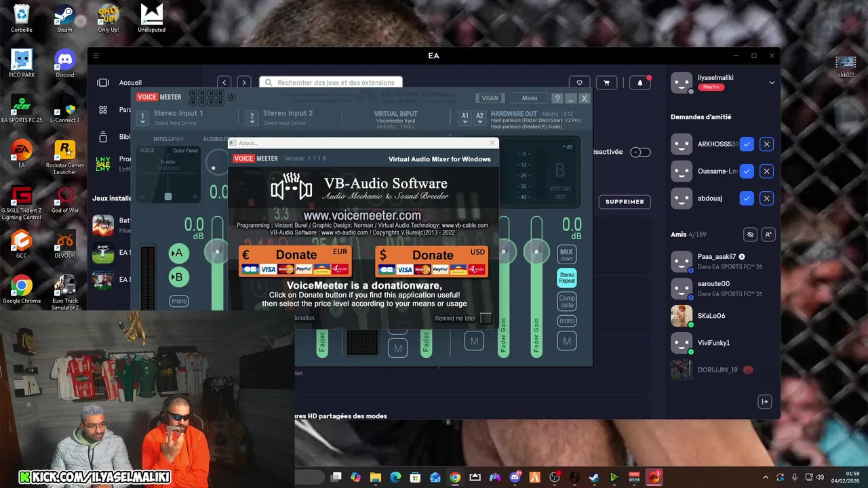This screenshot has height=488, width=868.
Task: Click the Fader Gain knob beside 0.0 dB
Action: [536, 251]
